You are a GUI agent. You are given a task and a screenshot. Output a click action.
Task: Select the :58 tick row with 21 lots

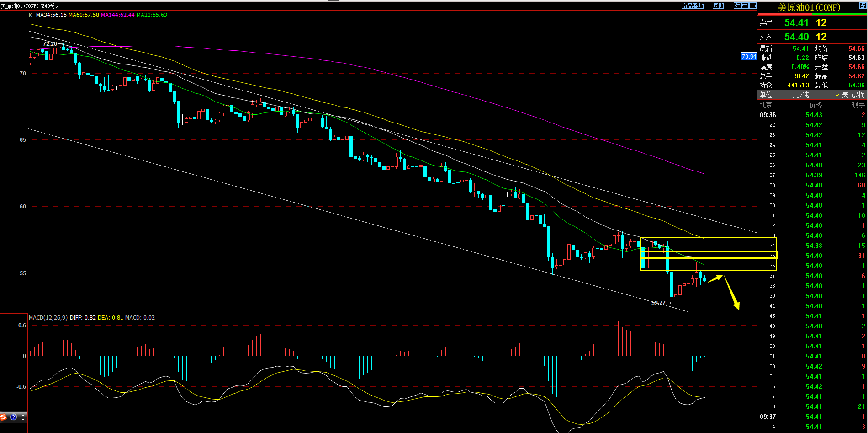pos(812,407)
